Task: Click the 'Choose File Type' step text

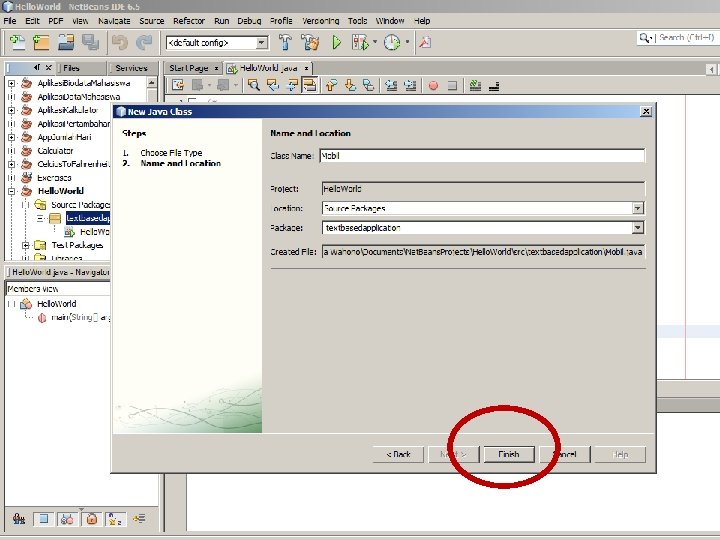Action: click(171, 153)
